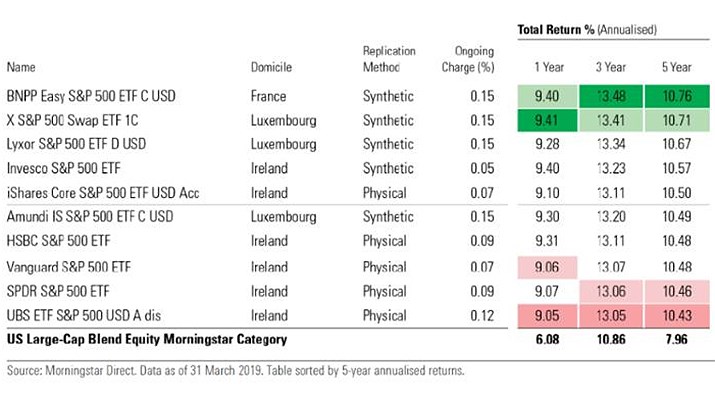The height and width of the screenshot is (400, 715).
Task: Click Lyxor S&P 500 ETF D USD
Action: click(x=76, y=144)
